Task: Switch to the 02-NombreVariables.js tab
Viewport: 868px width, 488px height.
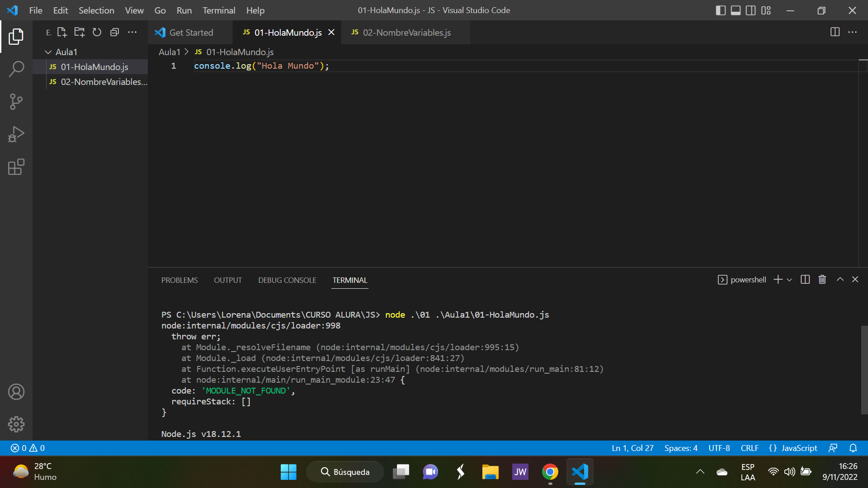Action: tap(406, 33)
